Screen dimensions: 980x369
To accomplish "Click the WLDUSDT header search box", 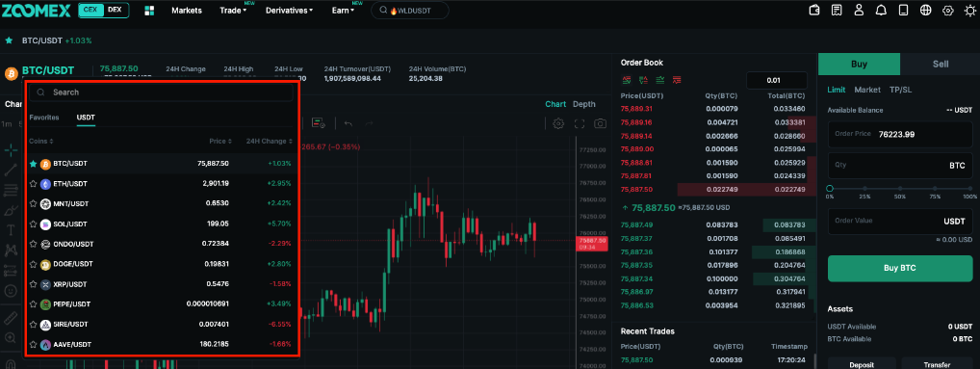I will (x=410, y=10).
